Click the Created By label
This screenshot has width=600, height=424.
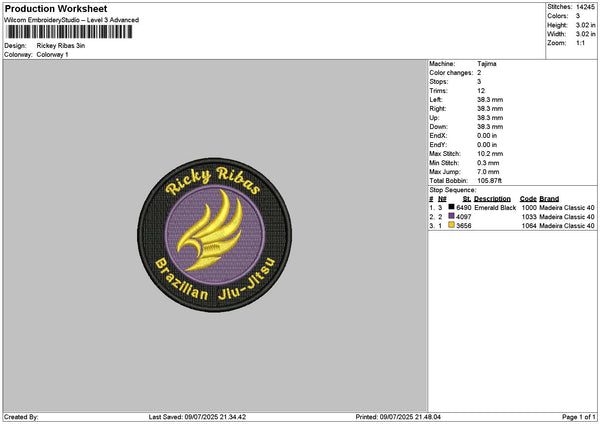pos(21,417)
